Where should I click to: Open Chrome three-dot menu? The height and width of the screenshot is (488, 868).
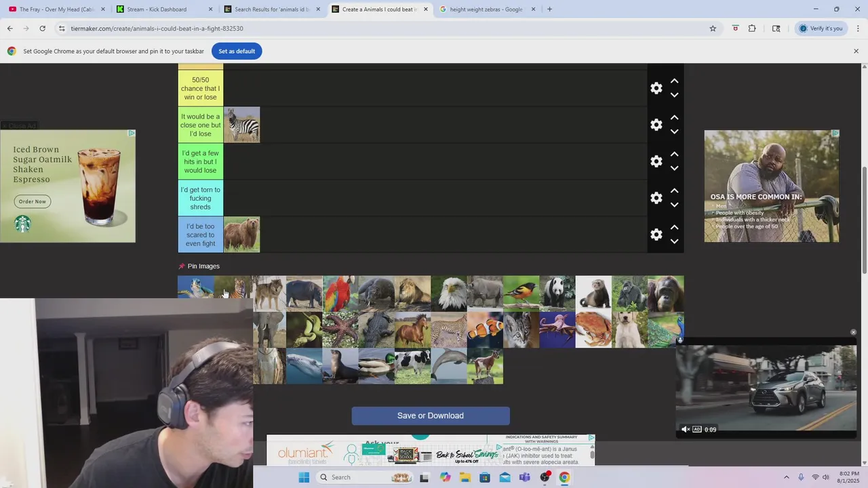858,28
